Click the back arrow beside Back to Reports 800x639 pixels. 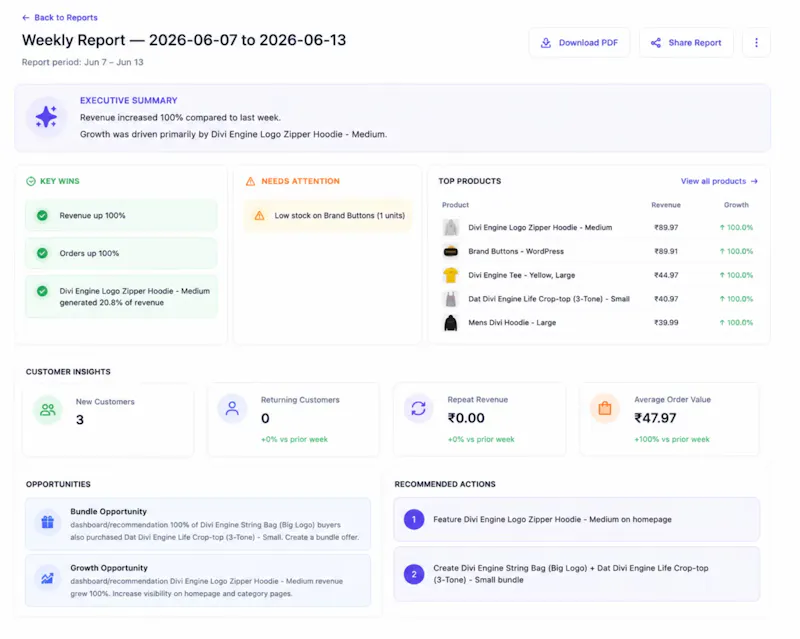click(26, 17)
